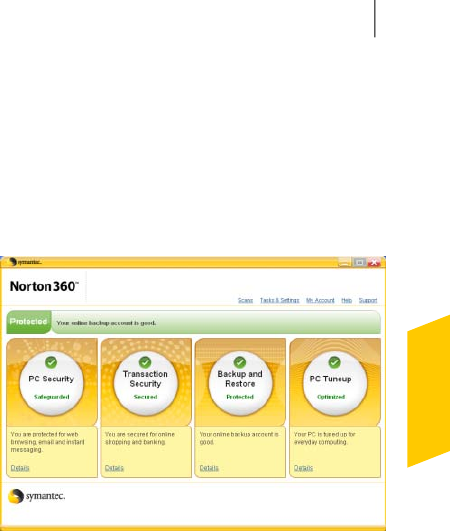Close the Norton 360 window
The image size is (450, 531).
pos(374,262)
